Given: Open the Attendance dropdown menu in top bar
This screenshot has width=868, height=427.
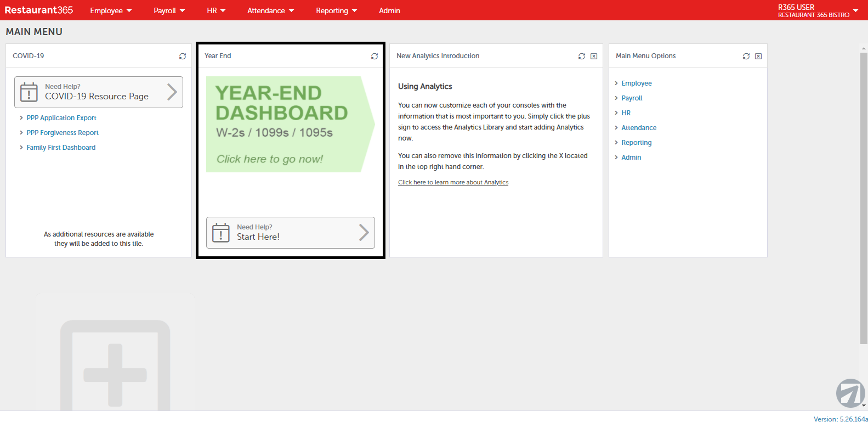Looking at the screenshot, I should (271, 10).
